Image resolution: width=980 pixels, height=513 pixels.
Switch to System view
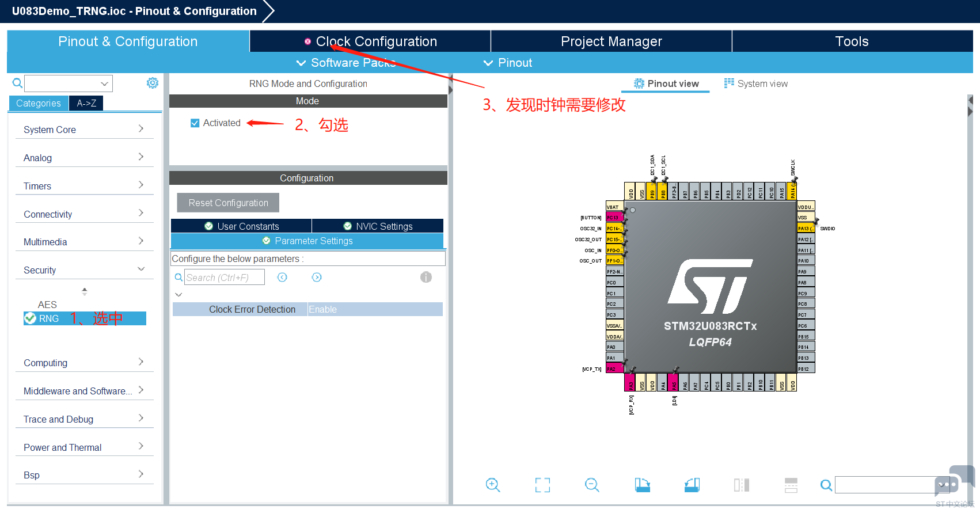(756, 83)
